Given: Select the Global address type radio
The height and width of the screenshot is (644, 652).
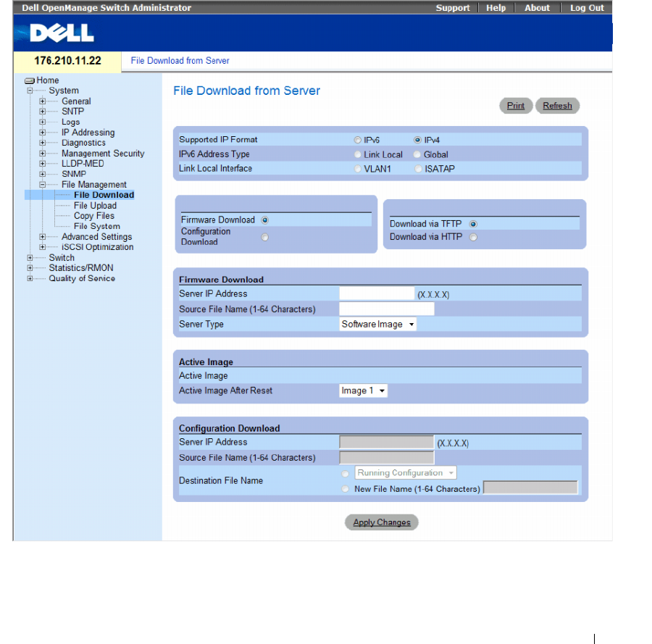Looking at the screenshot, I should point(417,154).
